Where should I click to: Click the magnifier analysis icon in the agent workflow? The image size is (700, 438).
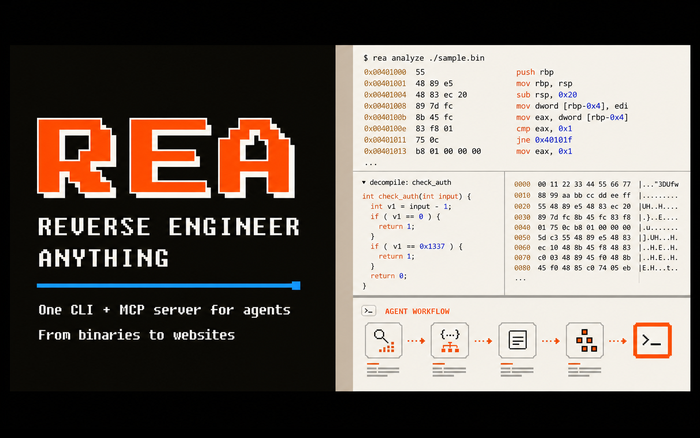pyautogui.click(x=383, y=341)
